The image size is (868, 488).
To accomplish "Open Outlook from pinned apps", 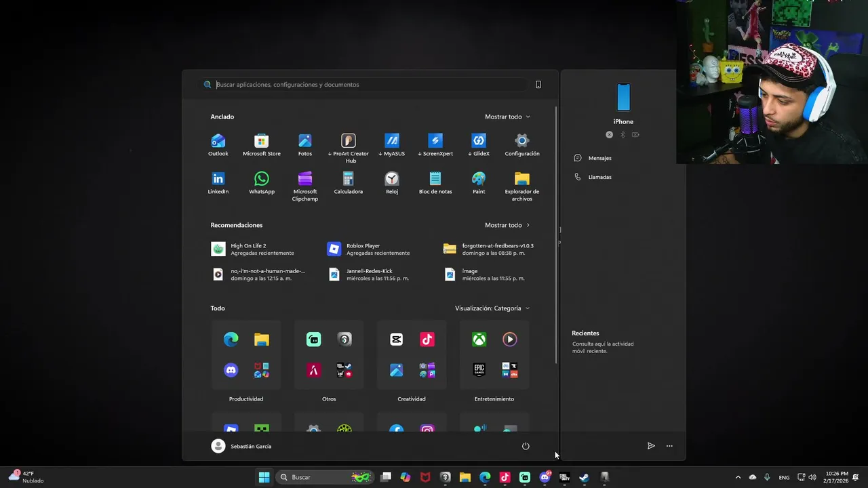I will pyautogui.click(x=218, y=145).
